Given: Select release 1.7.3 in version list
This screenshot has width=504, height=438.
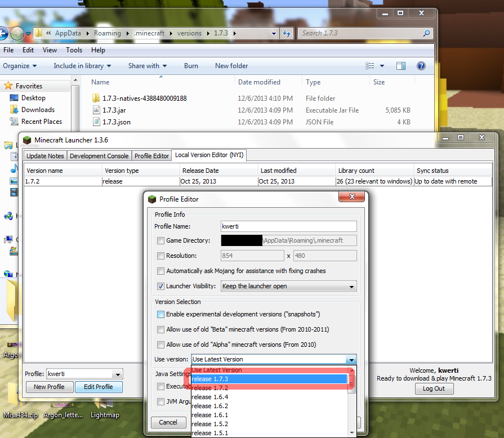Looking at the screenshot, I should tap(269, 379).
